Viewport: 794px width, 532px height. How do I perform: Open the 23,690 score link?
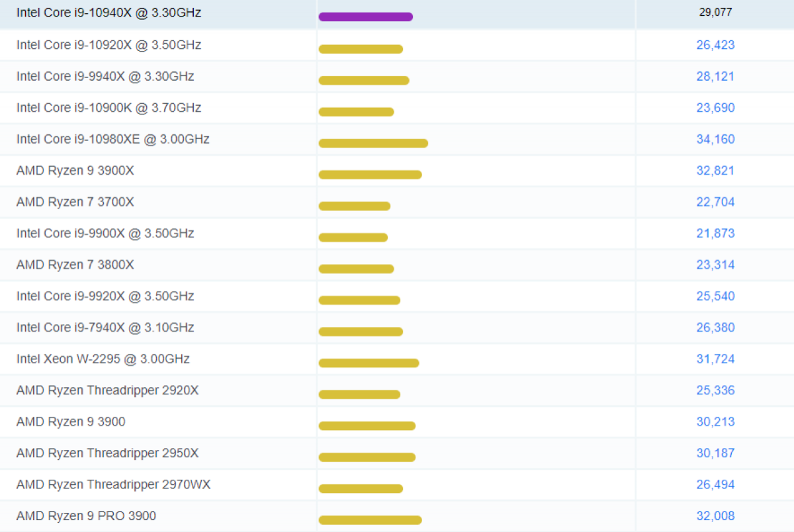tap(715, 108)
